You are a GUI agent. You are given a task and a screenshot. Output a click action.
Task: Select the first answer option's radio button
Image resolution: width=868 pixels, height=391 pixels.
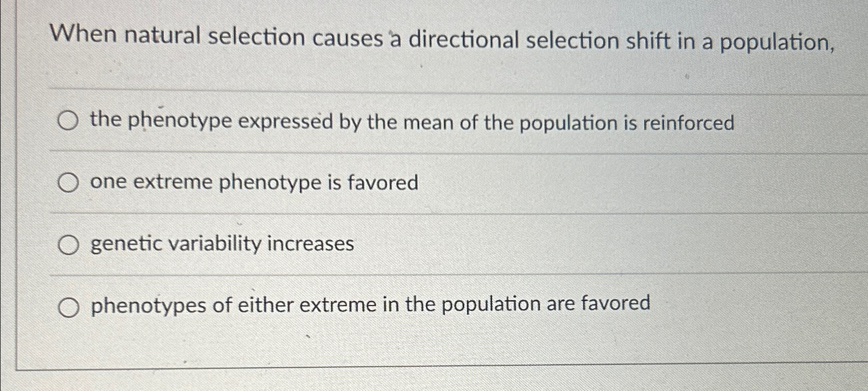click(69, 121)
